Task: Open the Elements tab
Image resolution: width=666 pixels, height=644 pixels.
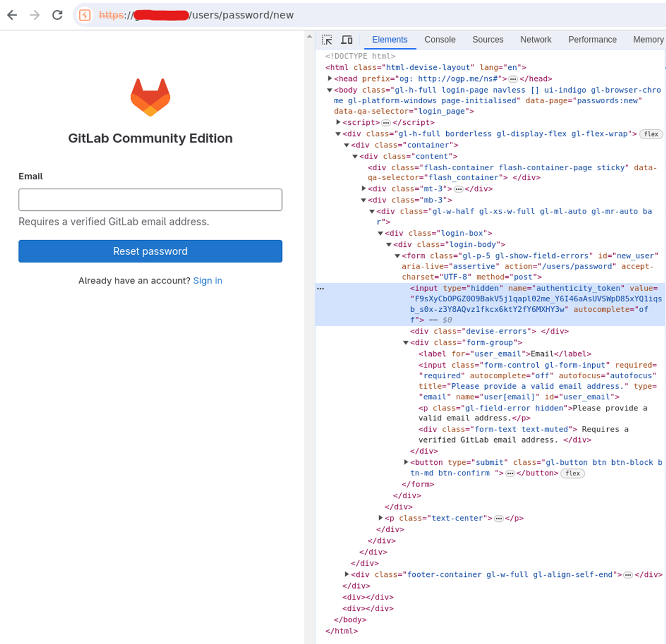Action: click(390, 40)
